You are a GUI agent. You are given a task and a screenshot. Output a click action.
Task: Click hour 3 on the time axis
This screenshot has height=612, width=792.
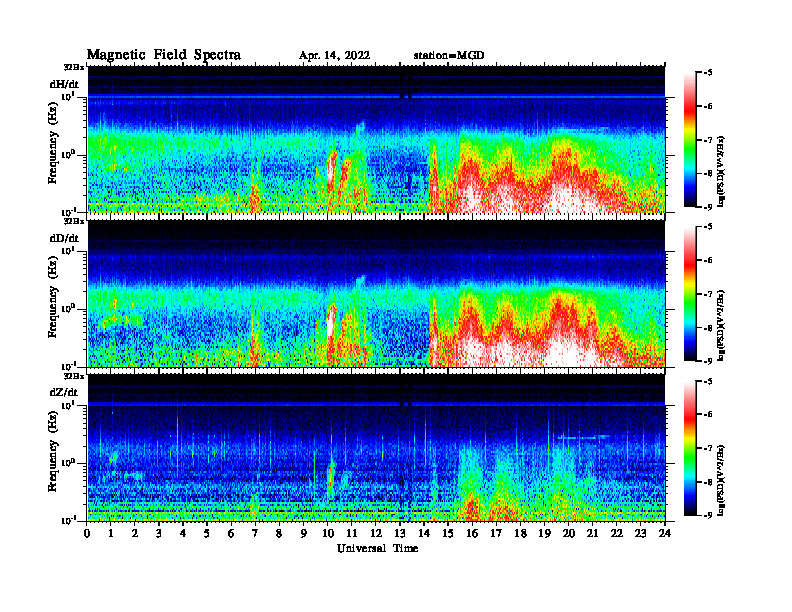pyautogui.click(x=159, y=534)
